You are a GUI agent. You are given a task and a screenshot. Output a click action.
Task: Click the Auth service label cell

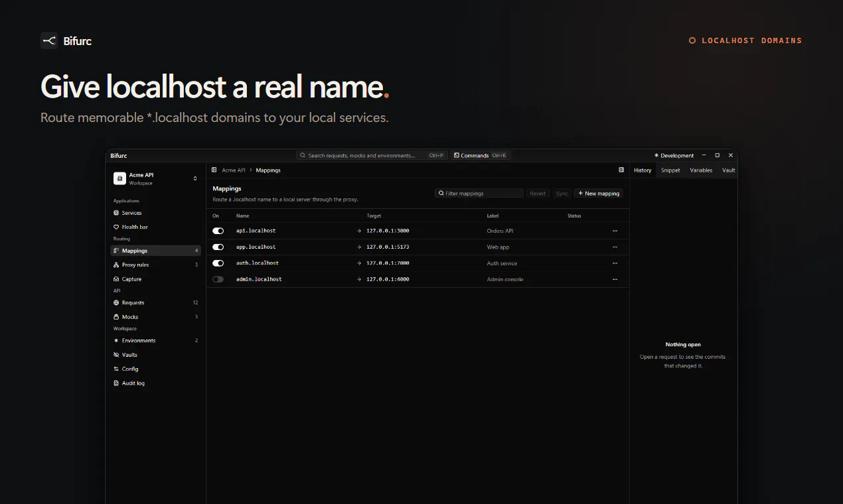point(501,263)
